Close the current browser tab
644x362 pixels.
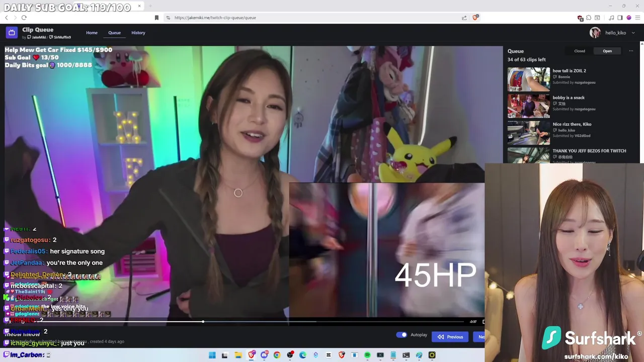coord(139,6)
